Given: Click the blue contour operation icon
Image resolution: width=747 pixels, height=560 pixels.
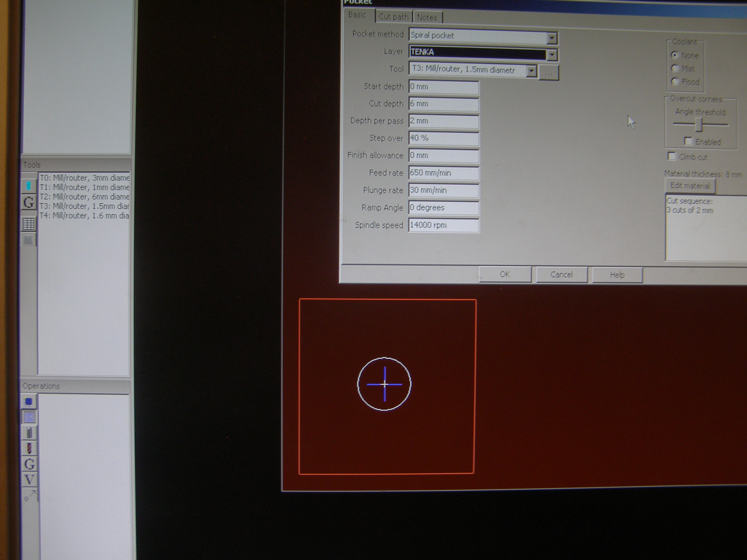Looking at the screenshot, I should tap(29, 402).
